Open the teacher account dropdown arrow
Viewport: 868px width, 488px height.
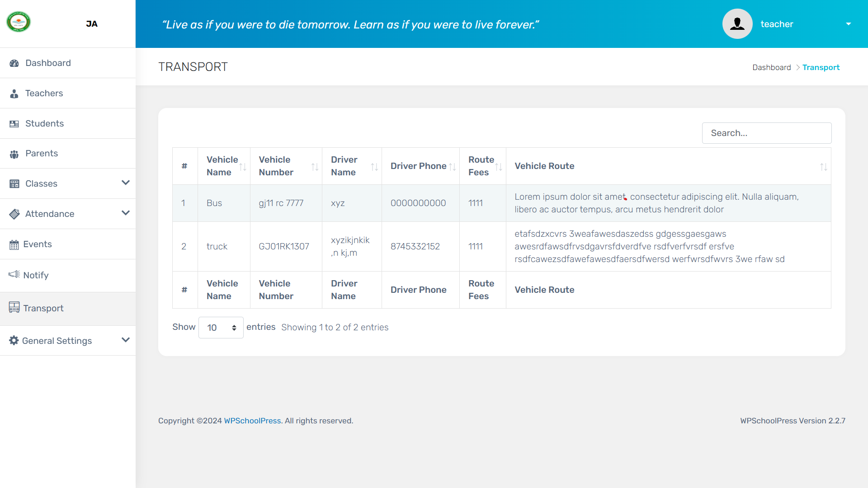tap(848, 24)
